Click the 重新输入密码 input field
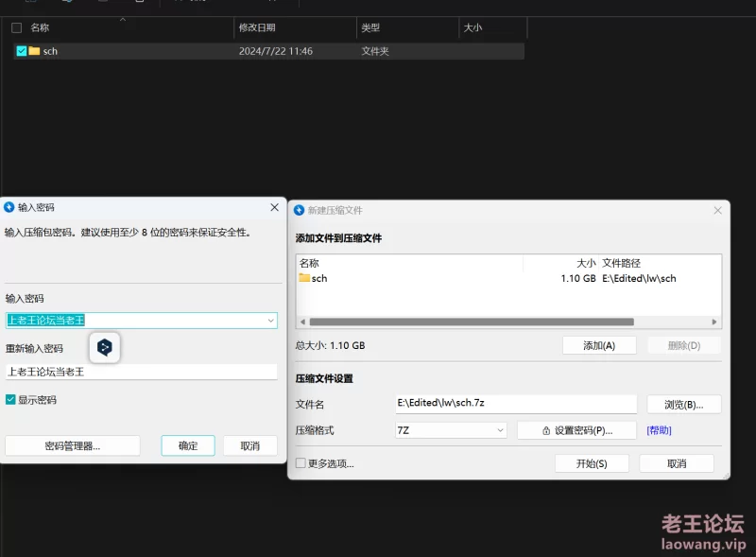The image size is (756, 557). tap(142, 372)
